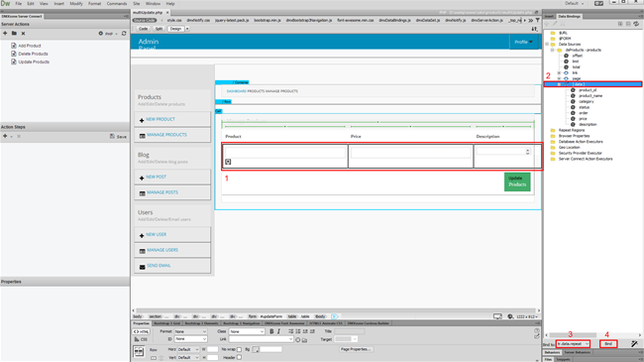Open the Repeat Regions folder
The image size is (644, 362).
(572, 130)
